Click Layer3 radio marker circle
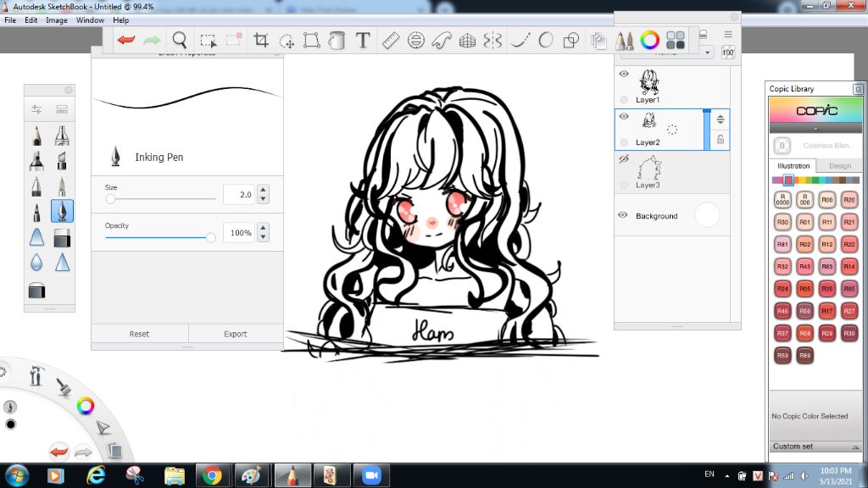This screenshot has width=868, height=488. pyautogui.click(x=624, y=185)
